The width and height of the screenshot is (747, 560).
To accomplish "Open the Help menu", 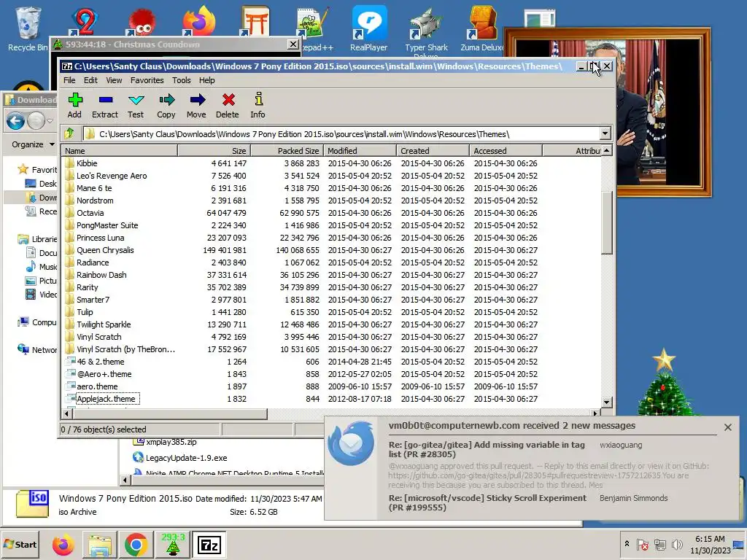I will [x=206, y=80].
